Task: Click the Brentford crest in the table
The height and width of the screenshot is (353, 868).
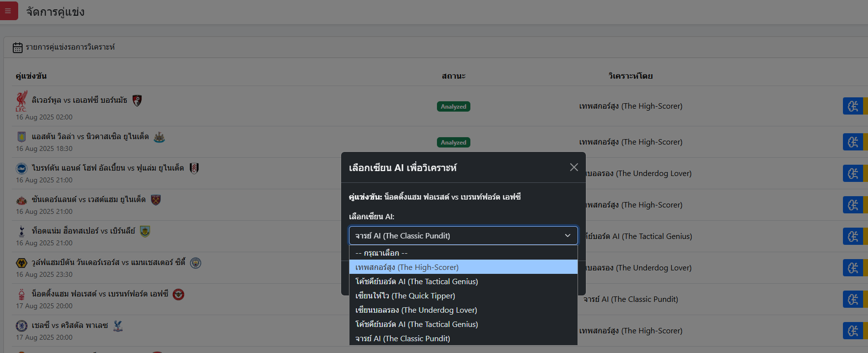Action: tap(178, 294)
